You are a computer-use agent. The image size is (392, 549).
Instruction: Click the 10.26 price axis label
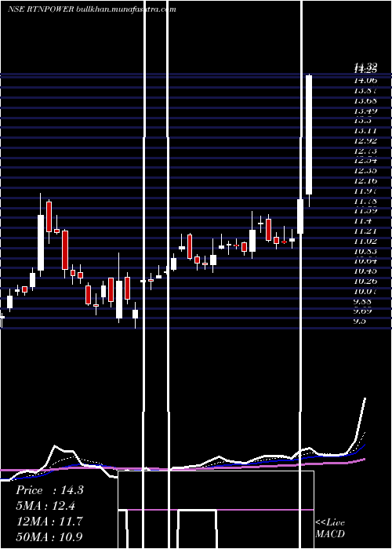(365, 281)
